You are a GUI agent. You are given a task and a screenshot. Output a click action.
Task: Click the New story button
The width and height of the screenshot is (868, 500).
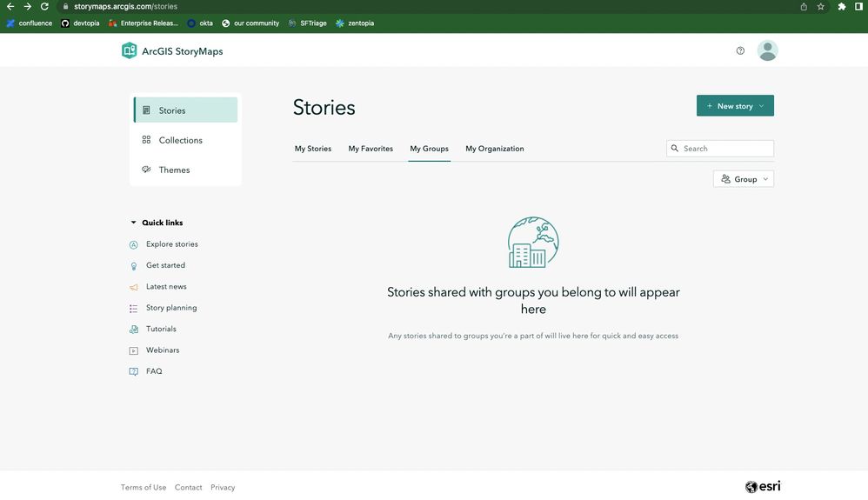pos(735,106)
